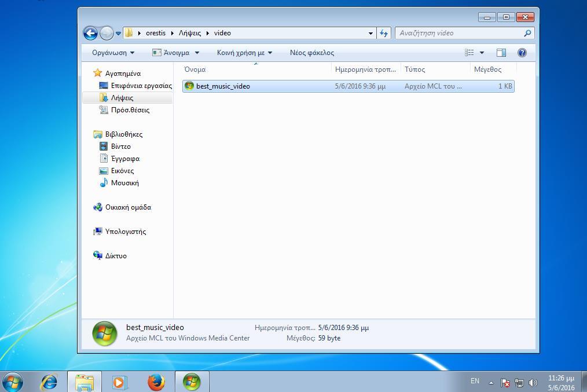Launch Firefox from the taskbar

click(x=156, y=382)
